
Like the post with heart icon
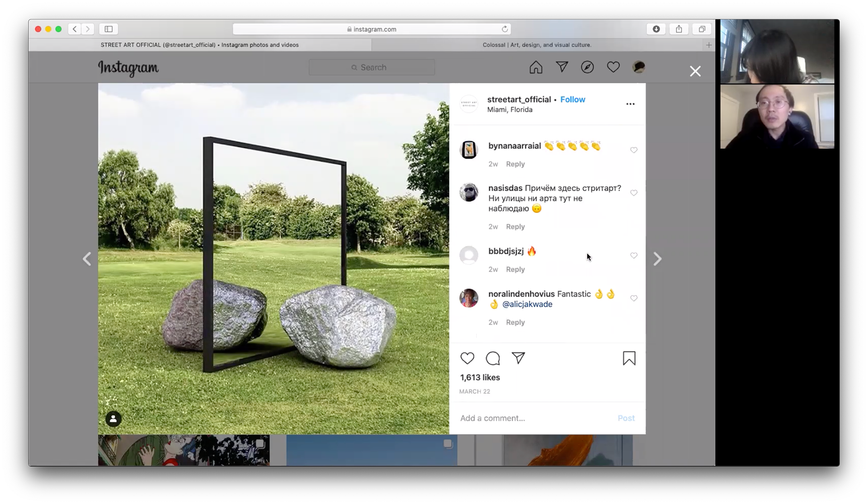tap(467, 358)
